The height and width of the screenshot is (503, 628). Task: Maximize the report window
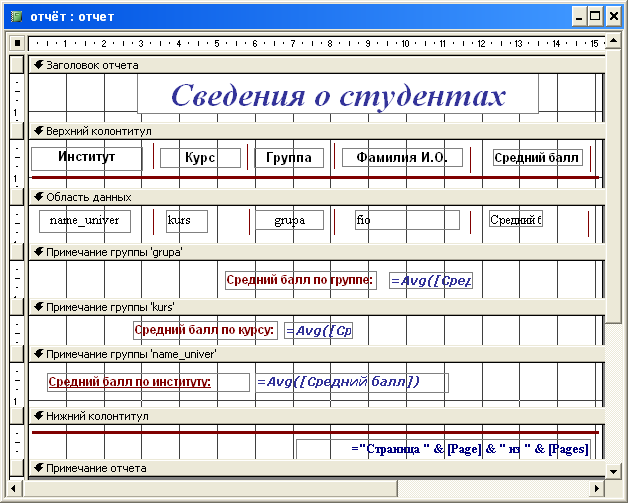595,17
